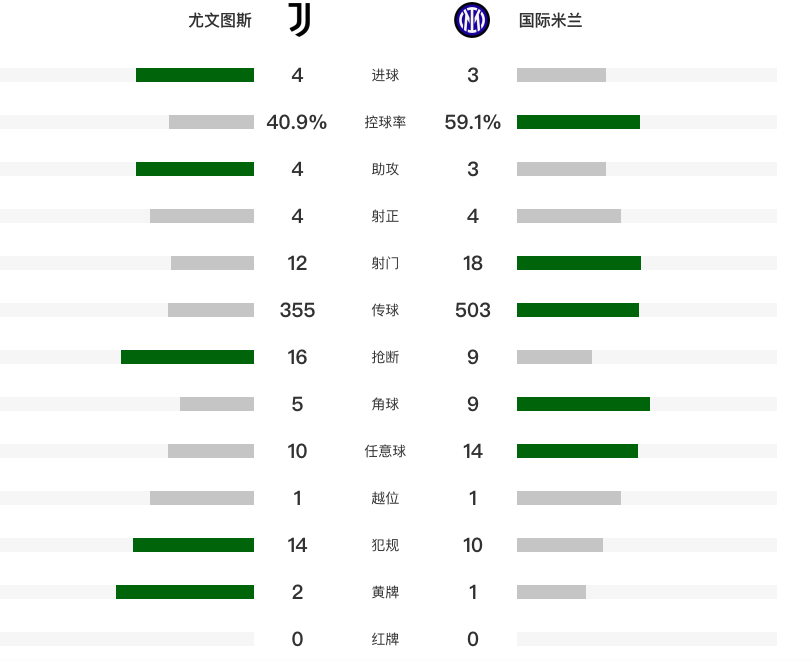Select Juventus green yellow cards bar
812x662 pixels.
point(185,592)
